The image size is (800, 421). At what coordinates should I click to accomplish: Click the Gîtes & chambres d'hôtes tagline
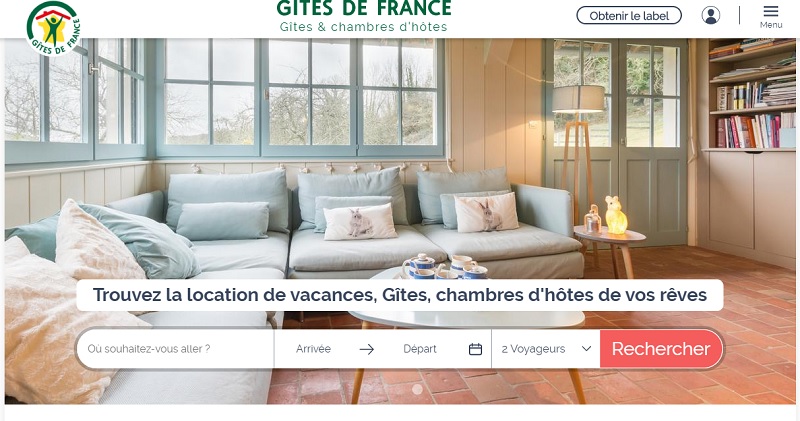[363, 27]
